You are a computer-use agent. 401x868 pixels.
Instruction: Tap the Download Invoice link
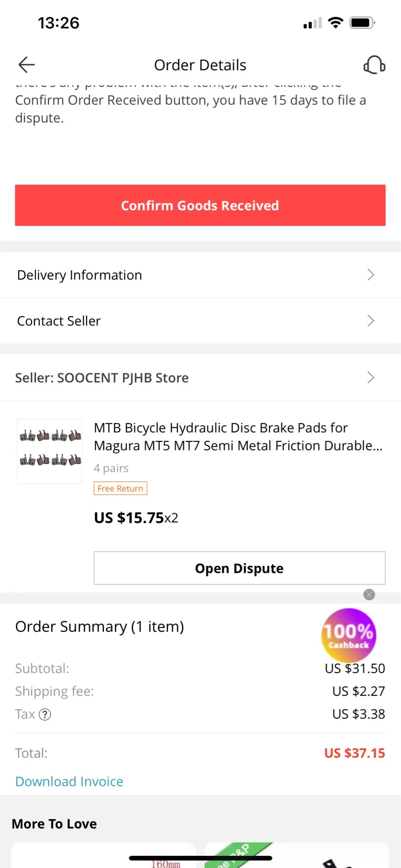tap(69, 781)
